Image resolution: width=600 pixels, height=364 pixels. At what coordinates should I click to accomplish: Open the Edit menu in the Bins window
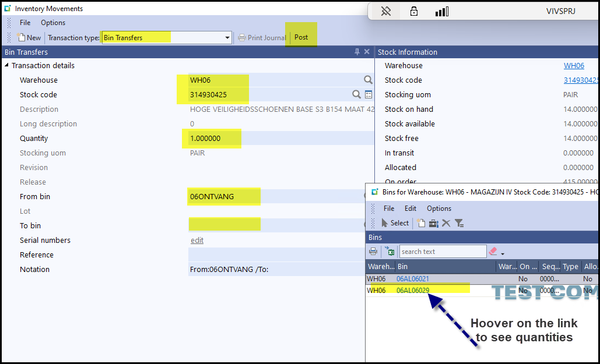tap(410, 208)
